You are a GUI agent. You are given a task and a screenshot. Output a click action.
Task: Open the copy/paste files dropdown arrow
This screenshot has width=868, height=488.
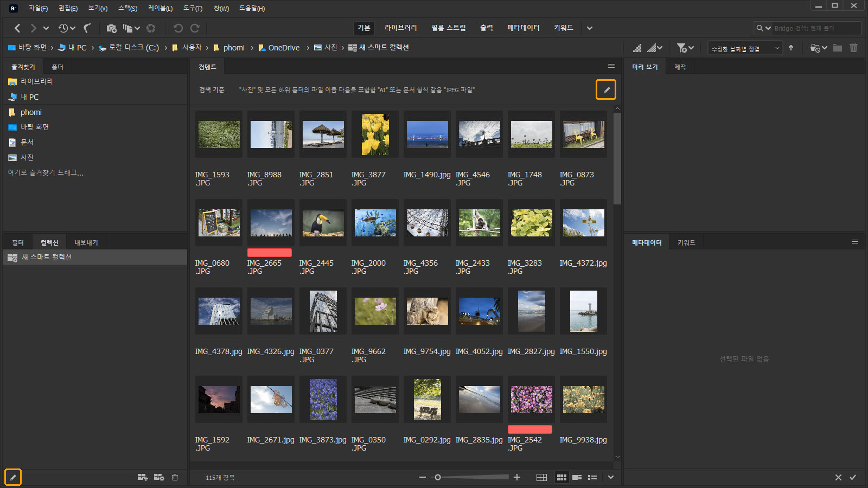click(137, 28)
